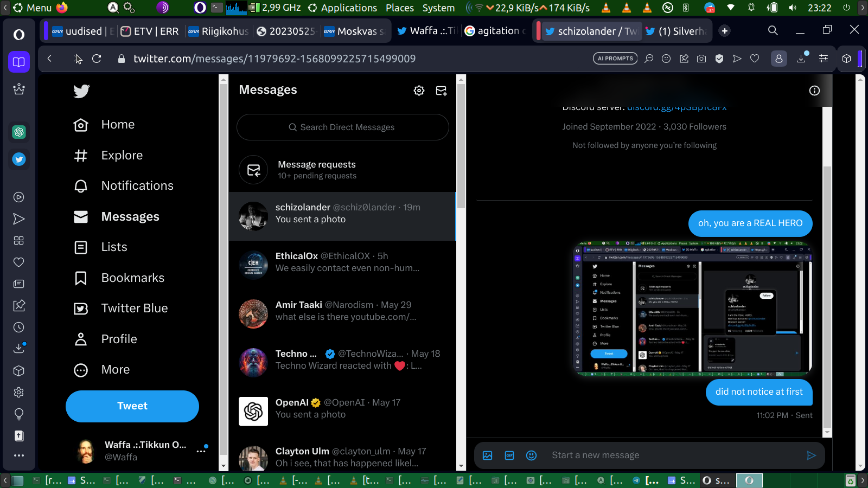The height and width of the screenshot is (488, 868).
Task: Open Profile page
Action: 105,339
